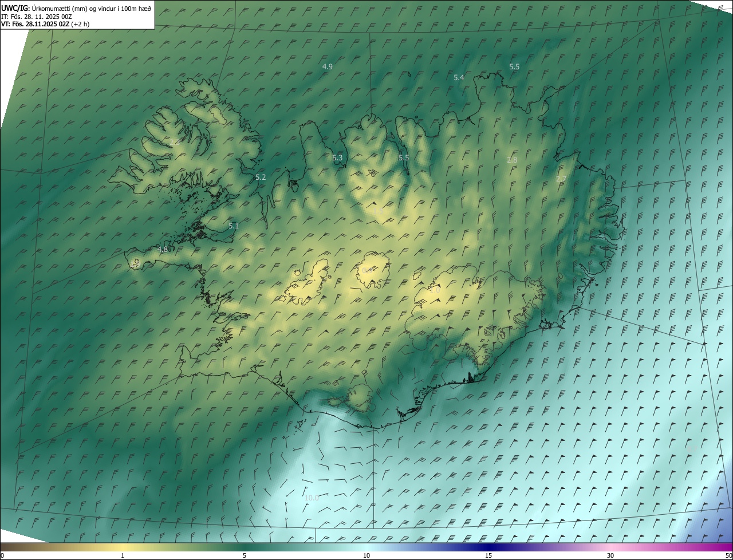
Task: Click the 2.4 value over the Westfjords
Action: pyautogui.click(x=175, y=141)
